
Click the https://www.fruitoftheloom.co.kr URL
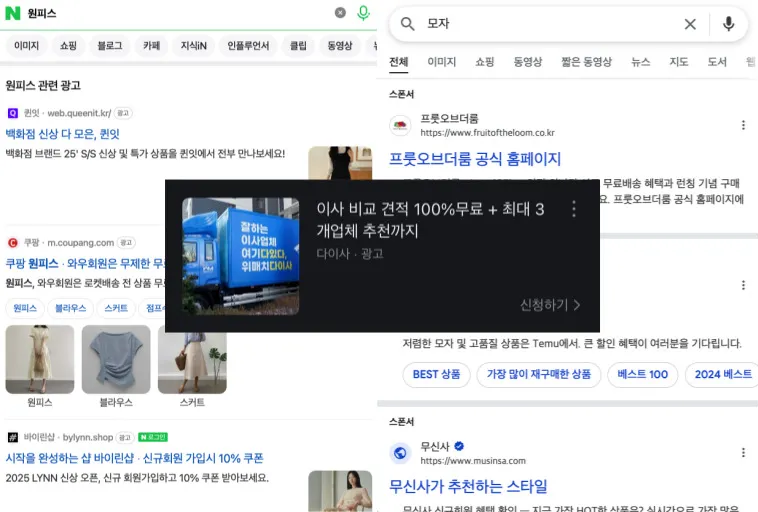487,133
